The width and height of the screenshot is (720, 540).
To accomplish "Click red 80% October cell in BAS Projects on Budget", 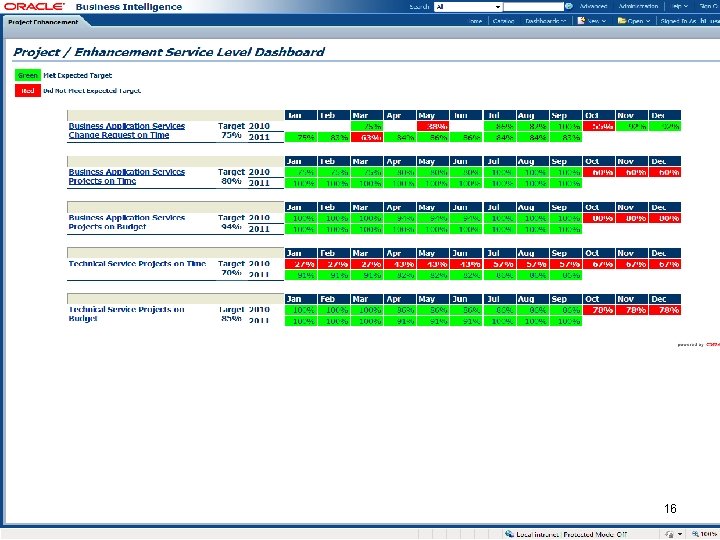I will (599, 218).
